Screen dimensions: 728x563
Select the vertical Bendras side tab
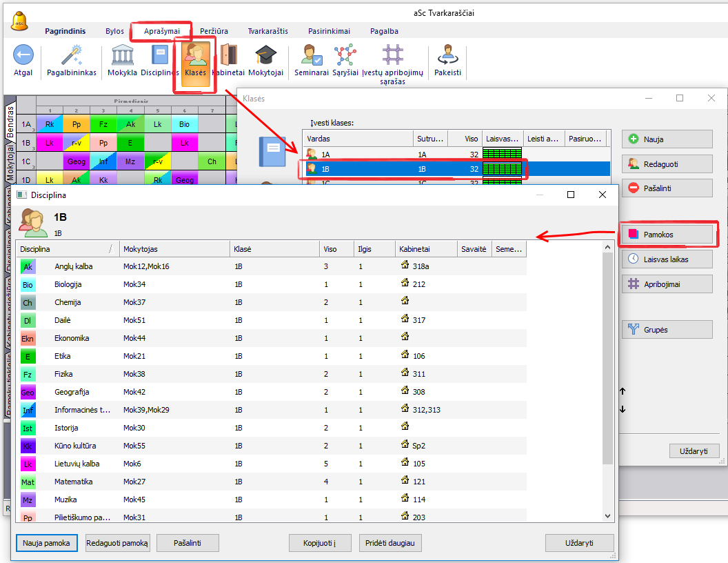tap(10, 121)
